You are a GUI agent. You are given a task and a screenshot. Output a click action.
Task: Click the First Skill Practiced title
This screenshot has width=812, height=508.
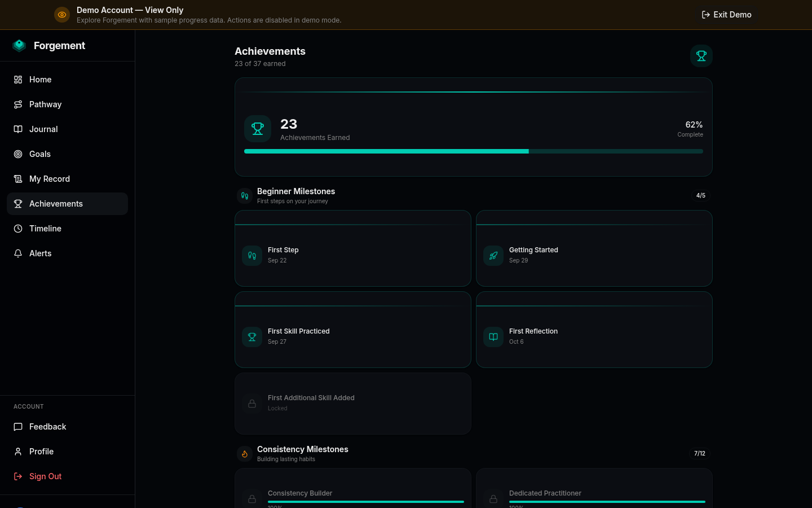click(299, 331)
